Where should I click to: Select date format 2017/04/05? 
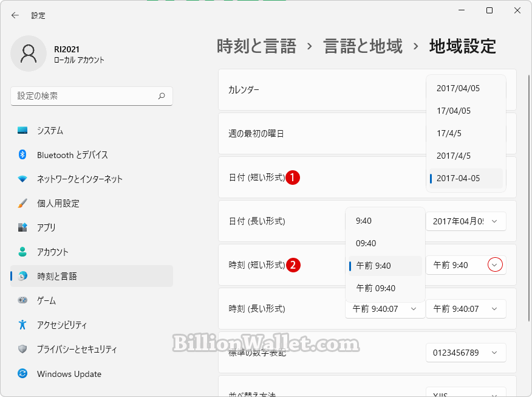tap(466, 88)
